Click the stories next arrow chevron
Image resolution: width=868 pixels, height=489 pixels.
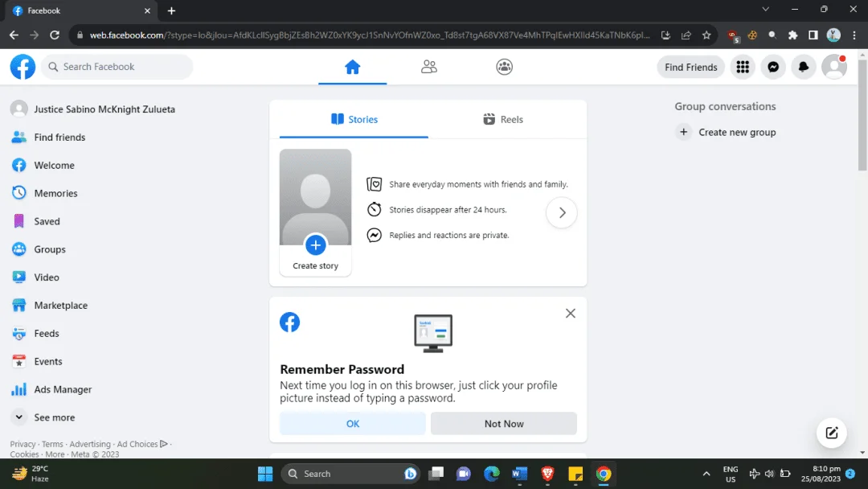pyautogui.click(x=562, y=212)
